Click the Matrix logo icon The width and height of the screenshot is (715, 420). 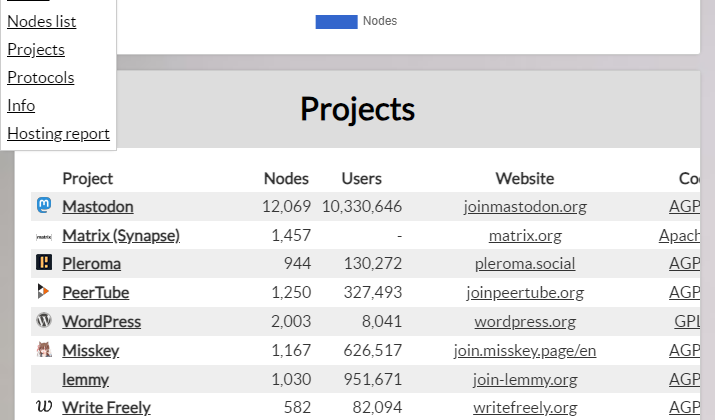(44, 236)
